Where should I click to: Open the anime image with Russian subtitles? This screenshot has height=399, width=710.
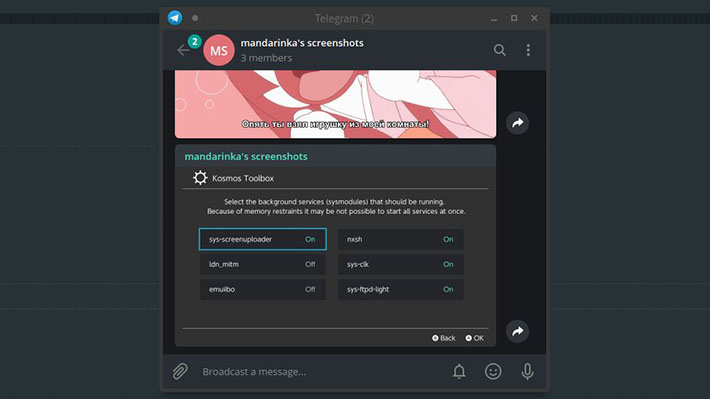[336, 104]
